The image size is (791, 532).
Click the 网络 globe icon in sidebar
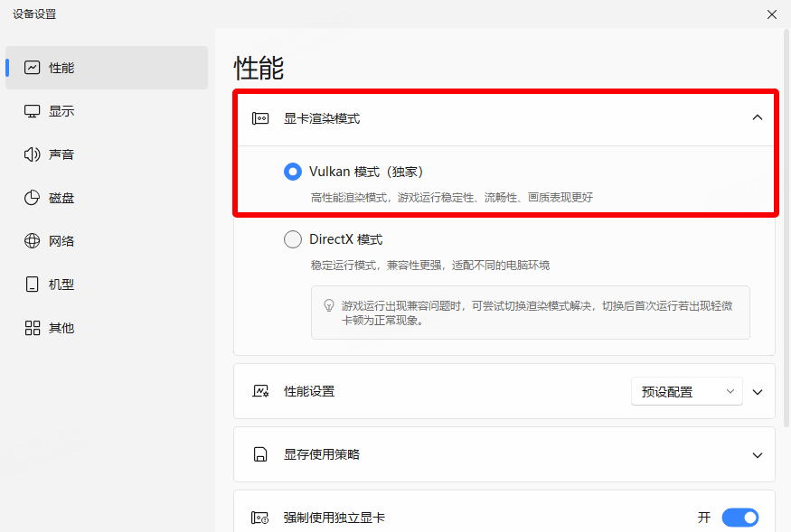coord(33,241)
